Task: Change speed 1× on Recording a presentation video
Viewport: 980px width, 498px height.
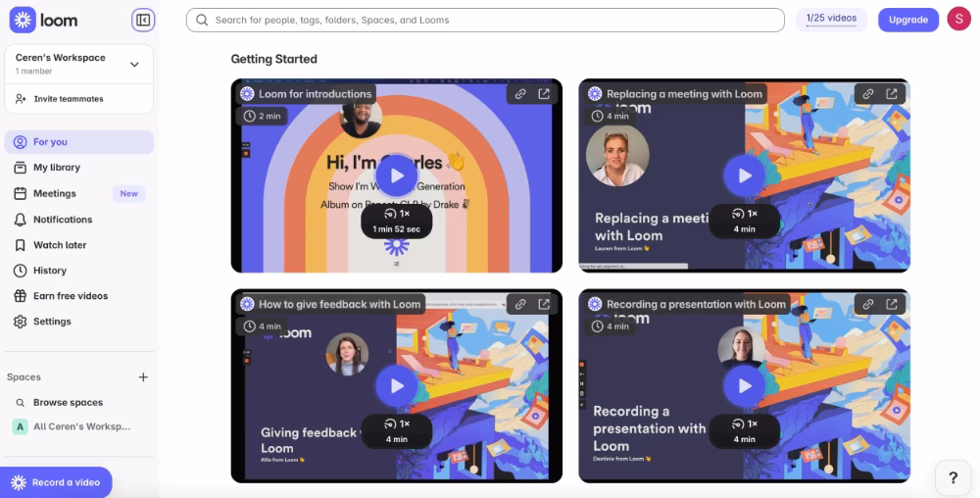Action: click(745, 424)
